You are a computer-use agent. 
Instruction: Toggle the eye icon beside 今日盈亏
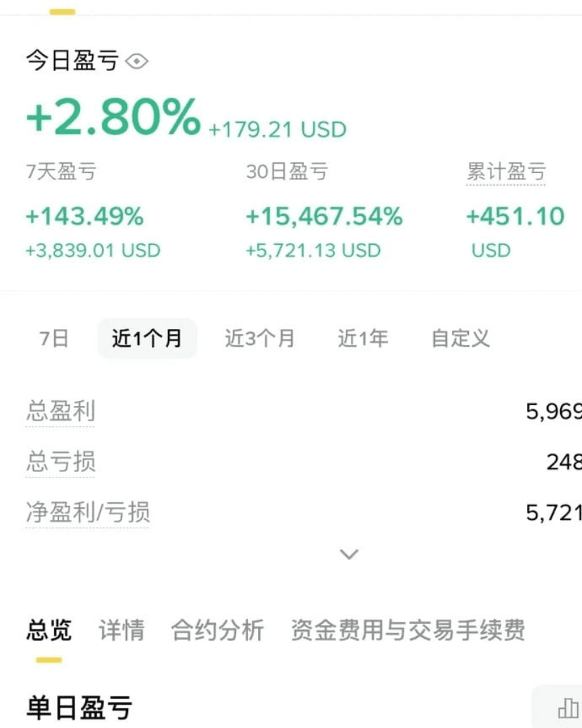tap(137, 60)
